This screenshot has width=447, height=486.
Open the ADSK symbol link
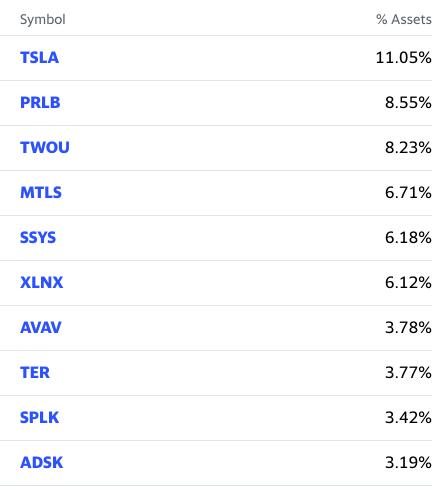click(41, 463)
